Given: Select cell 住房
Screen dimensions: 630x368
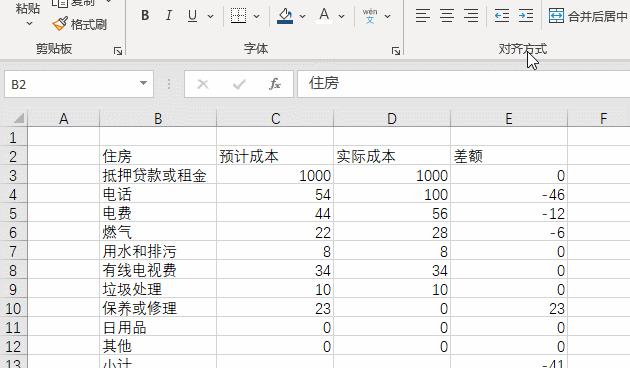Looking at the screenshot, I should [158, 156].
